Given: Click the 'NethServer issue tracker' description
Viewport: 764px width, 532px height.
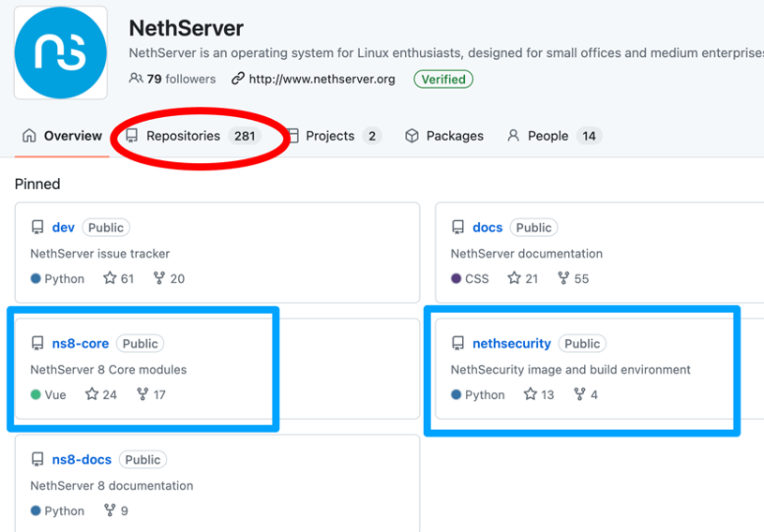Looking at the screenshot, I should [100, 254].
